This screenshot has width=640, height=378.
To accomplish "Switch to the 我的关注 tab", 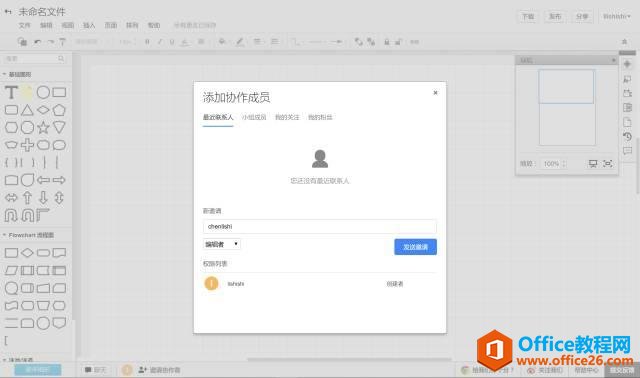I will [287, 117].
